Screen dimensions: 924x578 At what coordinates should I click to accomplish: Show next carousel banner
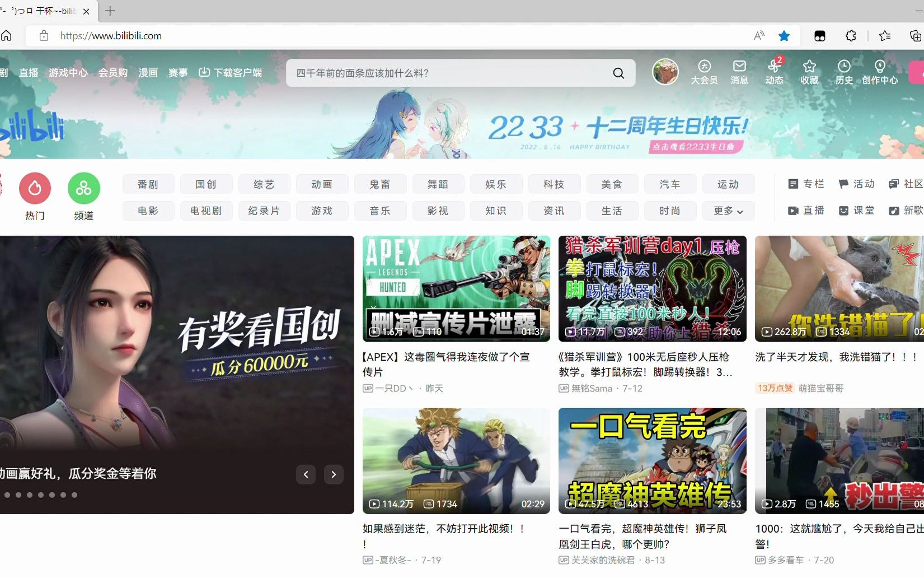(x=334, y=474)
